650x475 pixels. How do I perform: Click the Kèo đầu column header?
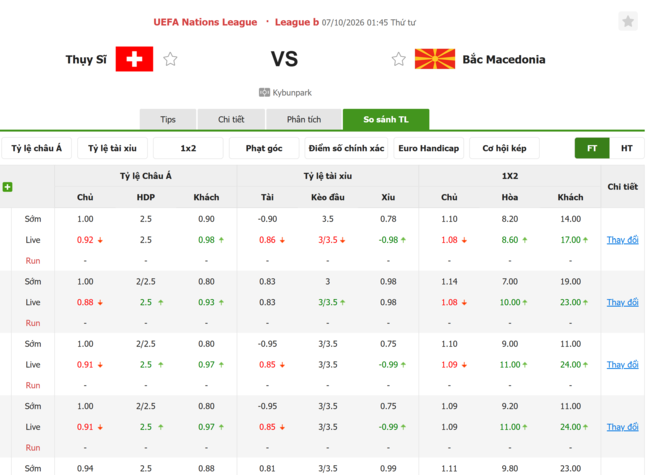327,197
